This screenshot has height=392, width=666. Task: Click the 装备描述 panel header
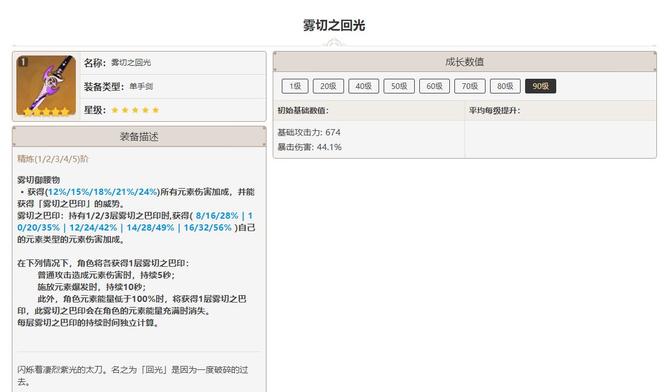point(139,137)
